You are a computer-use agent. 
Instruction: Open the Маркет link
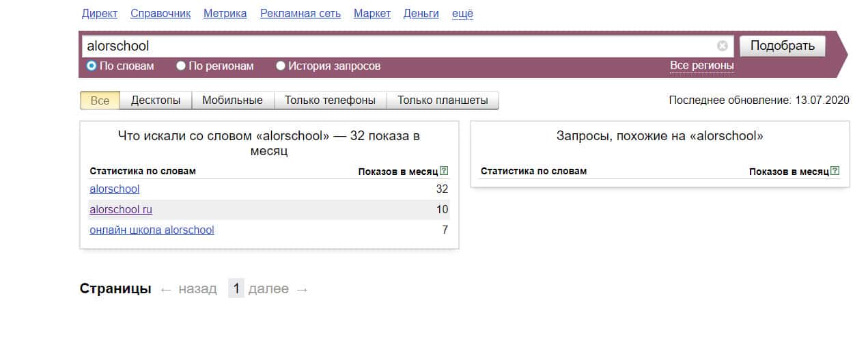pyautogui.click(x=372, y=14)
